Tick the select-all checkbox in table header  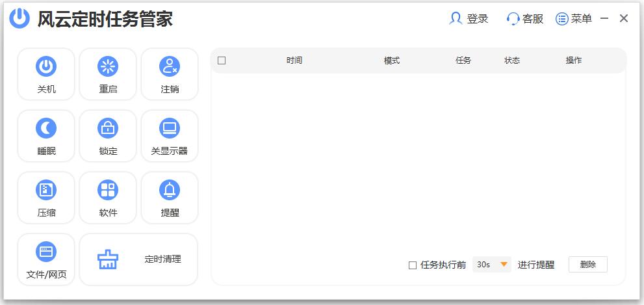point(222,60)
